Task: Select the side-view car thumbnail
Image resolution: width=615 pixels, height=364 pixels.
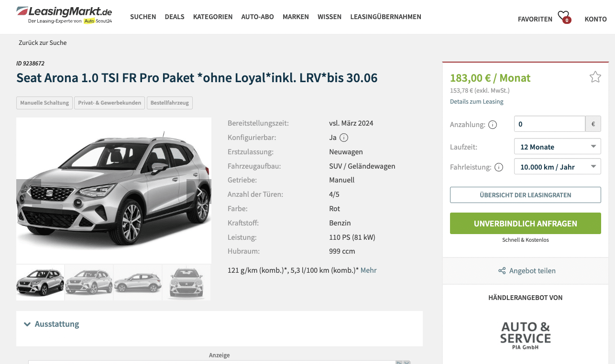Action: pos(138,282)
